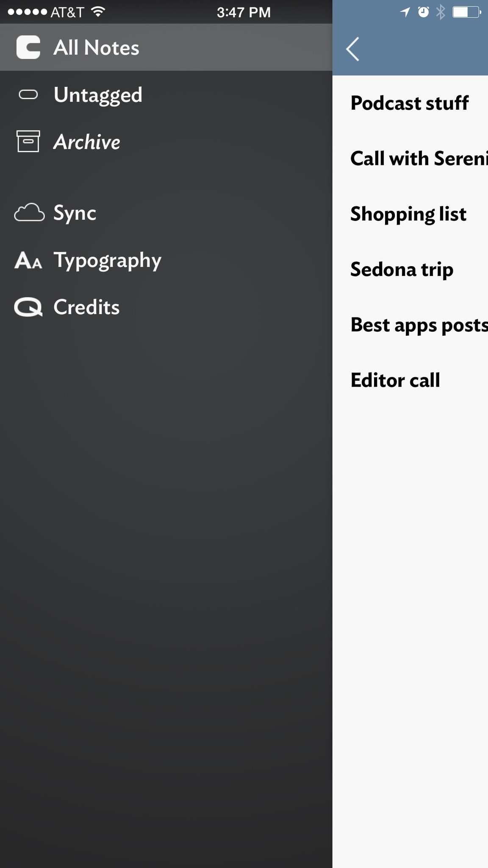Tap the All Notes logo icon

click(28, 47)
